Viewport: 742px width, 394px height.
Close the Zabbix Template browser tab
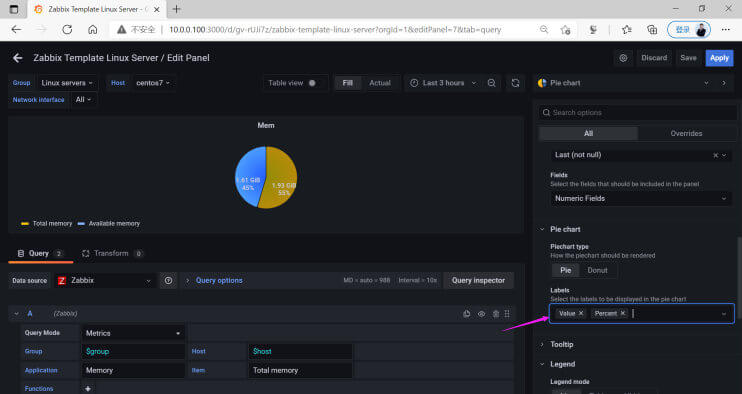point(157,9)
